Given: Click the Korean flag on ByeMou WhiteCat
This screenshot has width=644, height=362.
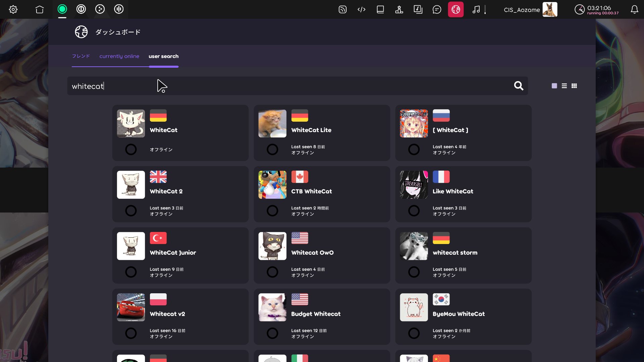Looking at the screenshot, I should click(x=441, y=299).
